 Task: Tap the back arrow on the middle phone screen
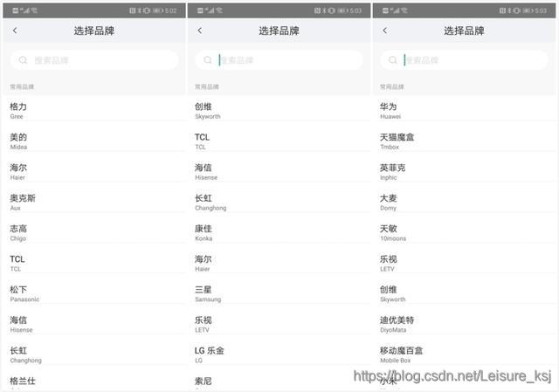(200, 31)
